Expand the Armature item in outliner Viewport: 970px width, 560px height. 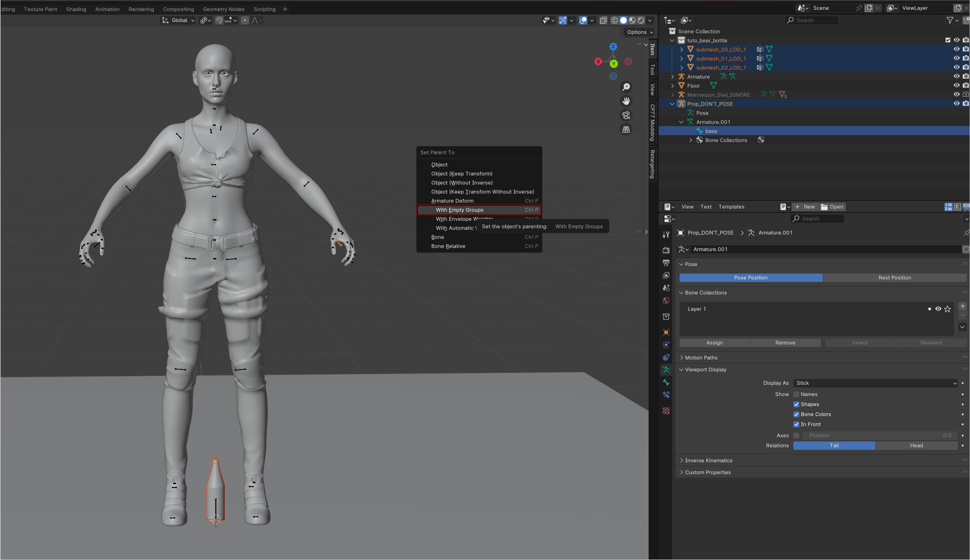tap(672, 77)
